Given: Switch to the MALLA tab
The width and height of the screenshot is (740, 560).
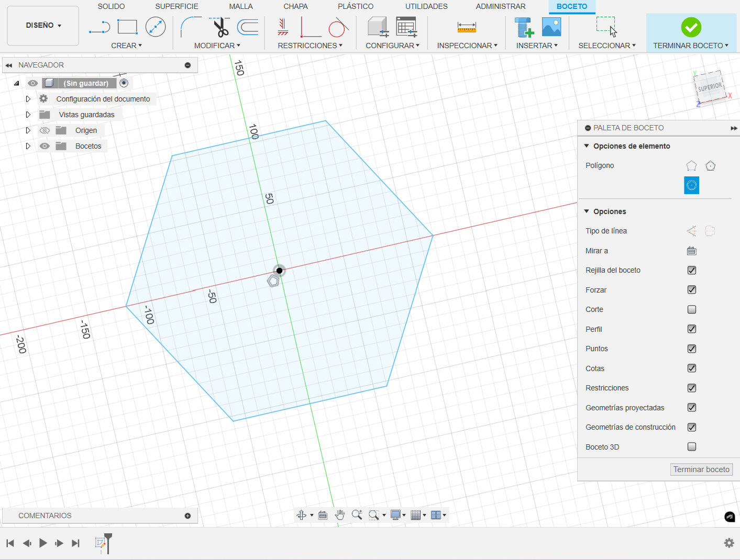Looking at the screenshot, I should point(241,6).
